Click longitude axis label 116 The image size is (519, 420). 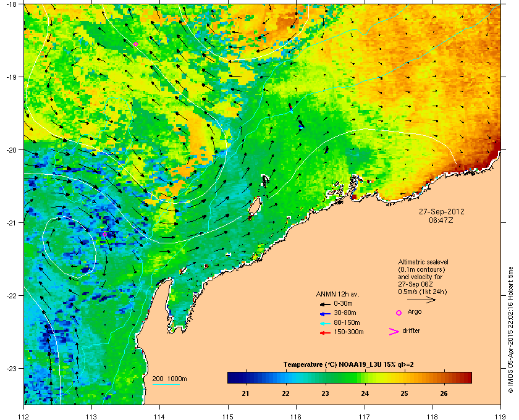pyautogui.click(x=296, y=416)
